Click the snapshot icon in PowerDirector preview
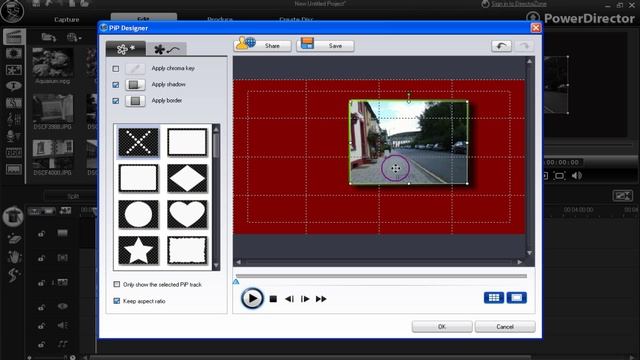640x360 pixels. point(560,176)
